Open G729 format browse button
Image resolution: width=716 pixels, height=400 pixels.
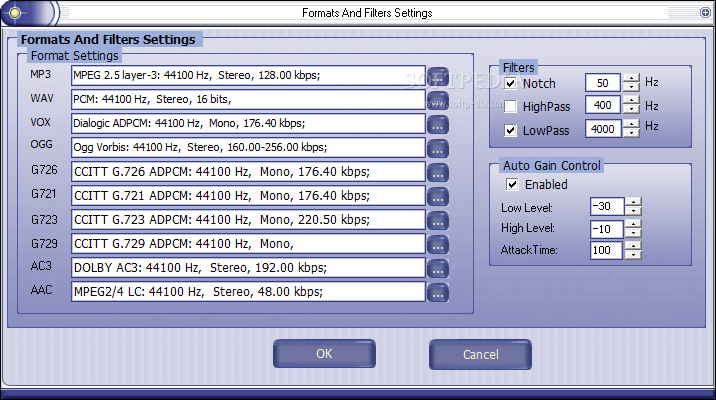pyautogui.click(x=438, y=245)
